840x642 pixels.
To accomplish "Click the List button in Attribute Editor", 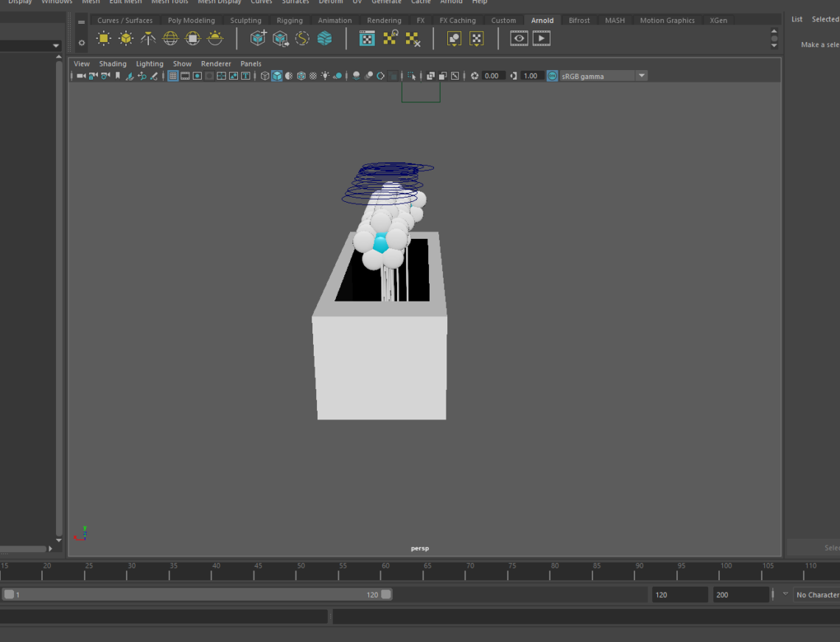I will click(x=797, y=19).
